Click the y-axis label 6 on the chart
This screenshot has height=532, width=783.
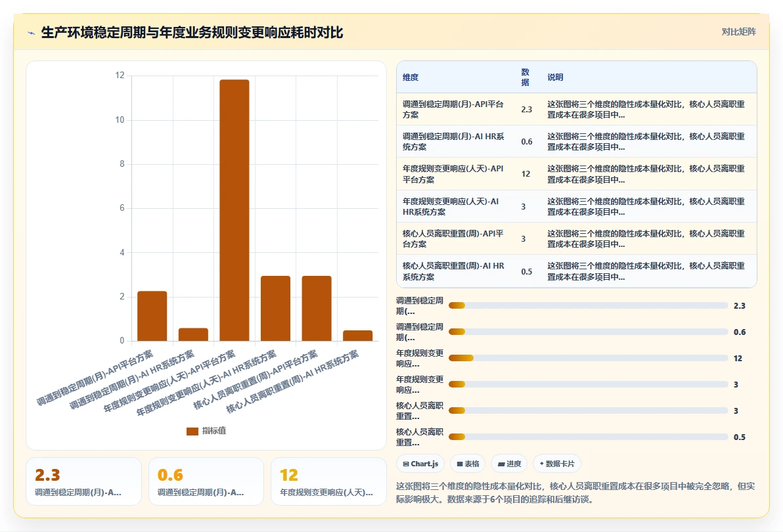coord(122,208)
